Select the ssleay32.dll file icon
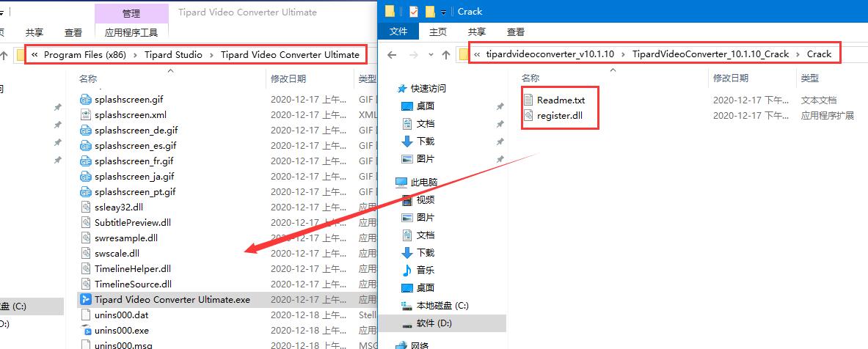Viewport: 868px width, 349px height. click(85, 207)
